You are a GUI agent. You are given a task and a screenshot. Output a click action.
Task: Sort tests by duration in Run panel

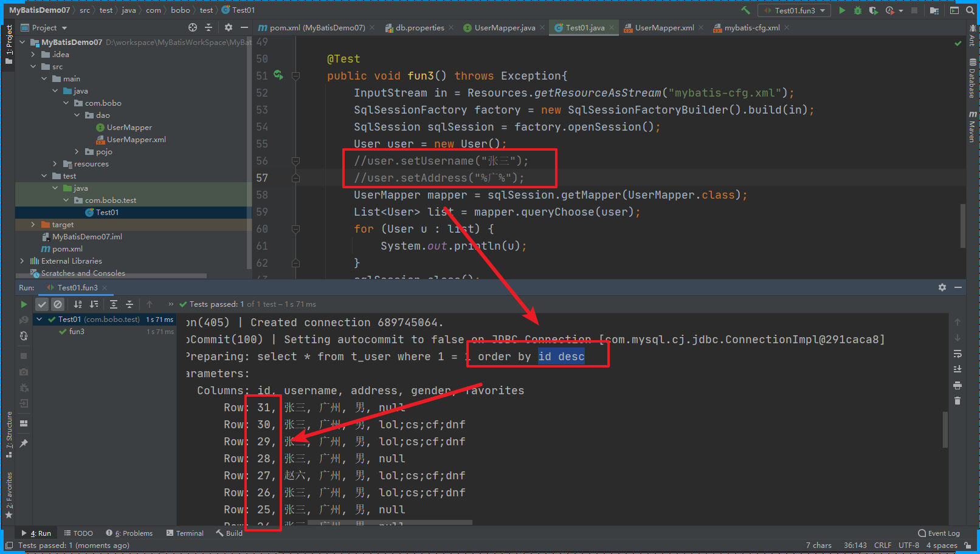(x=94, y=304)
